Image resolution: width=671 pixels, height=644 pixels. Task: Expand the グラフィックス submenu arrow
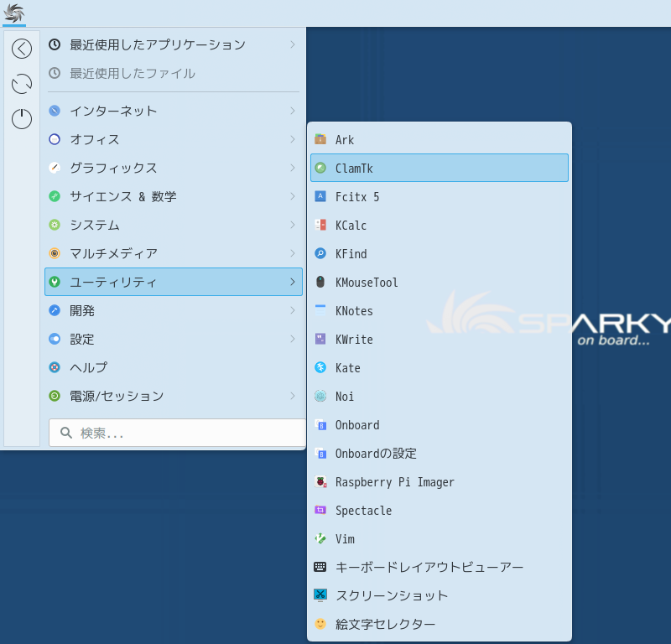[x=293, y=168]
